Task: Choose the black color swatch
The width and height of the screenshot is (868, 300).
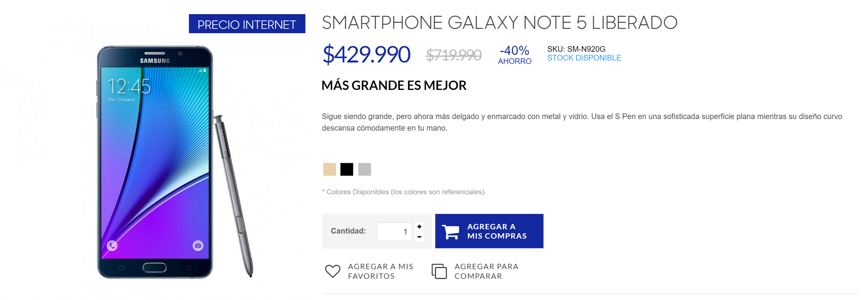Action: [x=347, y=169]
